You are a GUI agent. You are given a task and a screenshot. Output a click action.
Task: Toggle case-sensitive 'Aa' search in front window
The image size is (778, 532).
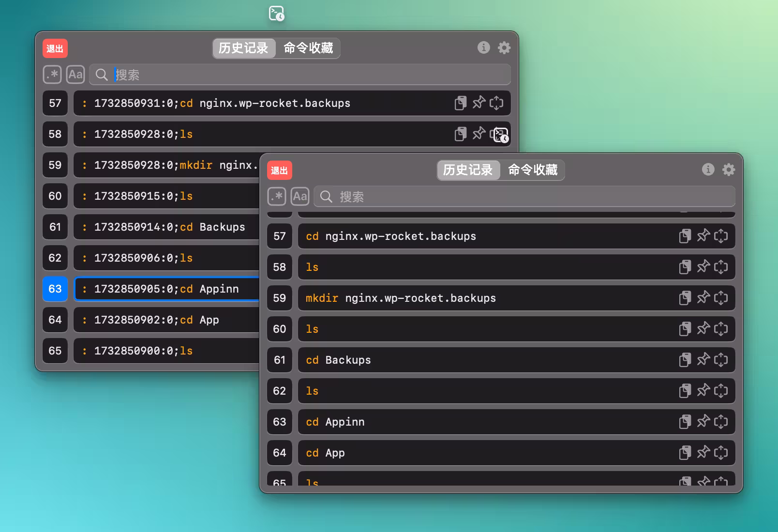click(299, 196)
